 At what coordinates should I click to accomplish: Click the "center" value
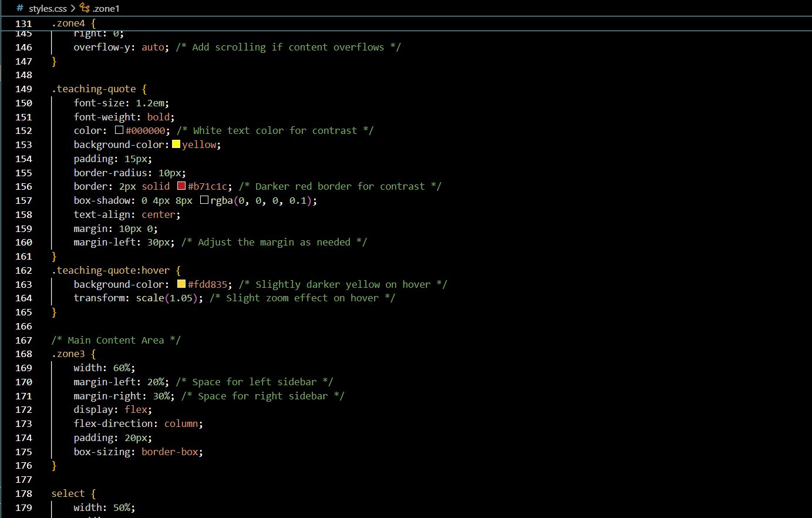(x=159, y=214)
